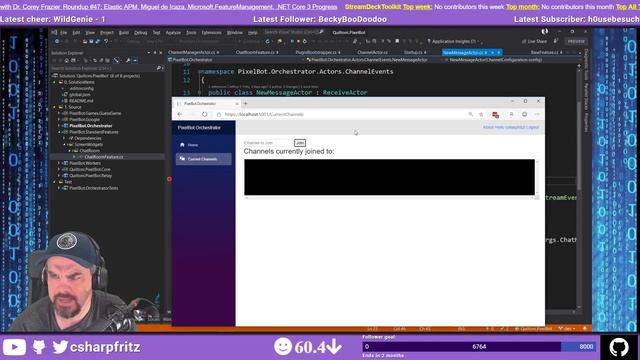Expand the PixelBot.Google project

click(59, 120)
